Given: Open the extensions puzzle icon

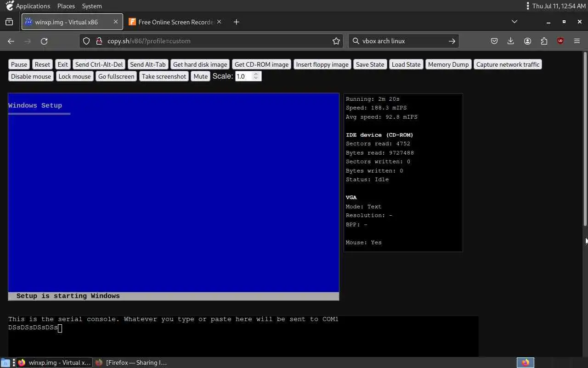Looking at the screenshot, I should (544, 41).
